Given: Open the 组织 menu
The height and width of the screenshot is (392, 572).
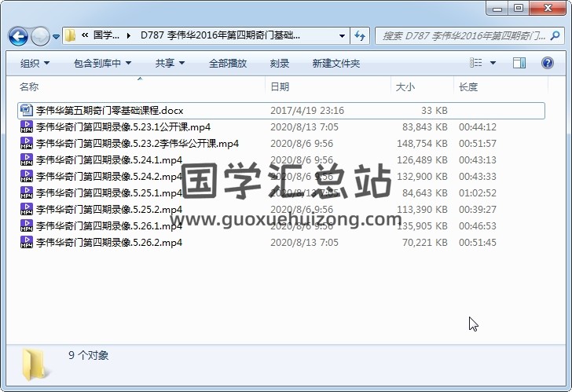Looking at the screenshot, I should coord(35,64).
